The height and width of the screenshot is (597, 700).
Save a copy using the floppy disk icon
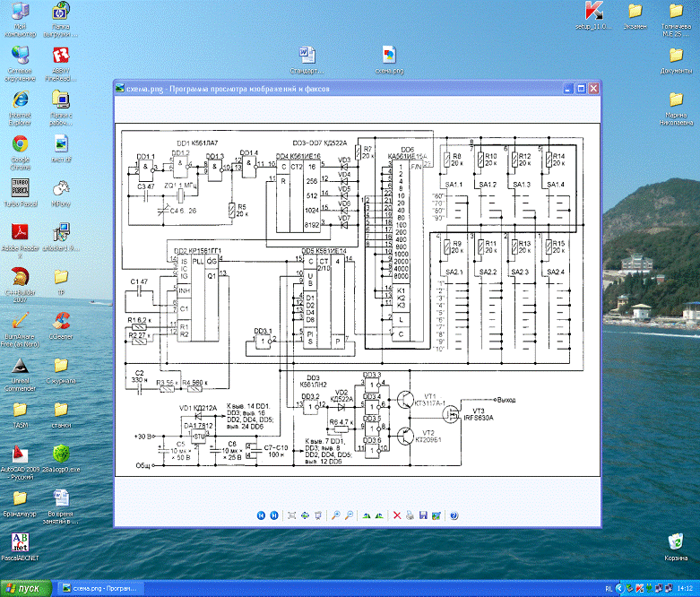click(423, 515)
